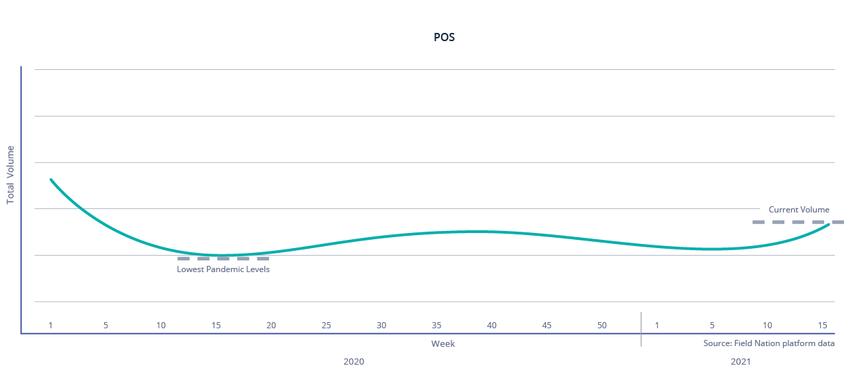This screenshot has width=868, height=379.
Task: Select the Lowest Pandemic Levels label
Action: point(223,269)
